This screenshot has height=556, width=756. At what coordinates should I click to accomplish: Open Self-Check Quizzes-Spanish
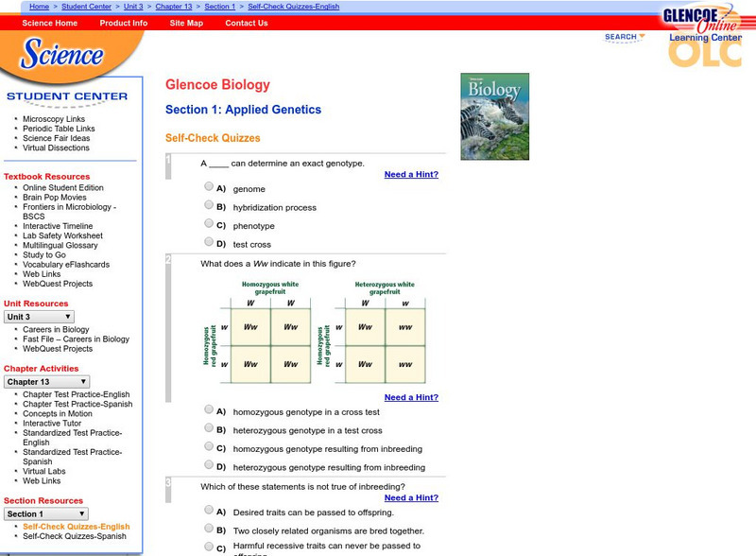coord(75,536)
